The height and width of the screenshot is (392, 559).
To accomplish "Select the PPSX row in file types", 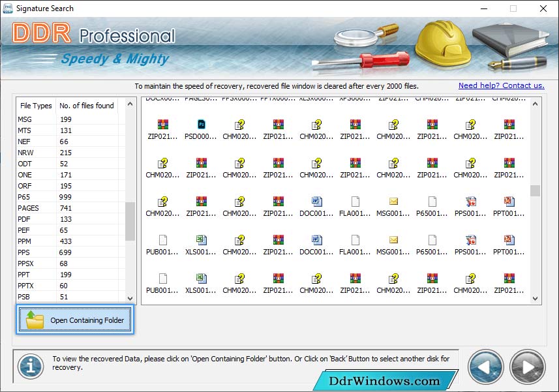I will click(x=70, y=264).
